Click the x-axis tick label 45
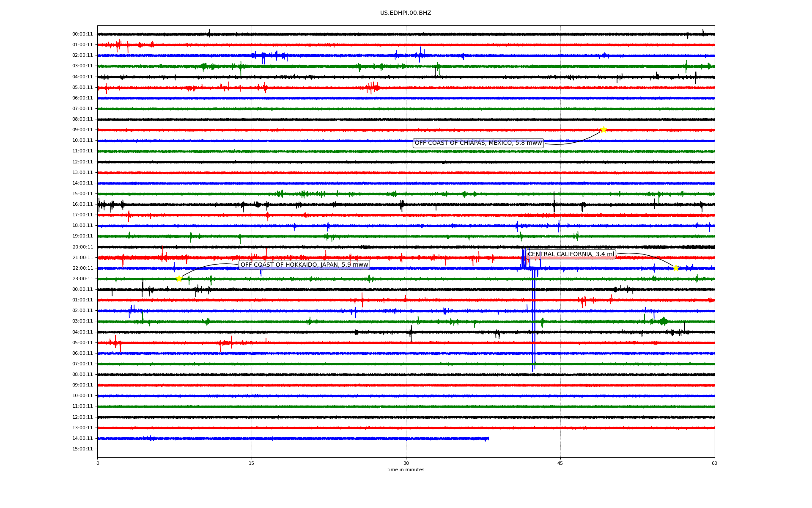This screenshot has width=812, height=508. click(560, 463)
